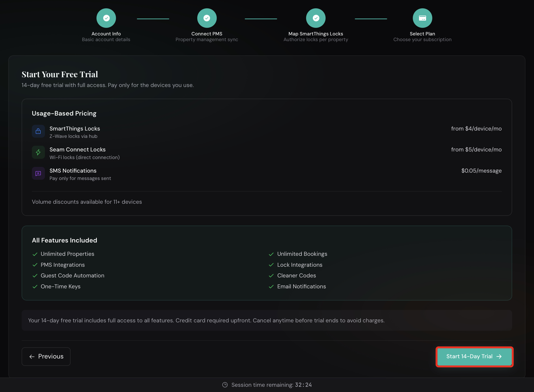
Task: Select the 'Map SmartThings Locks' step label
Action: (316, 34)
